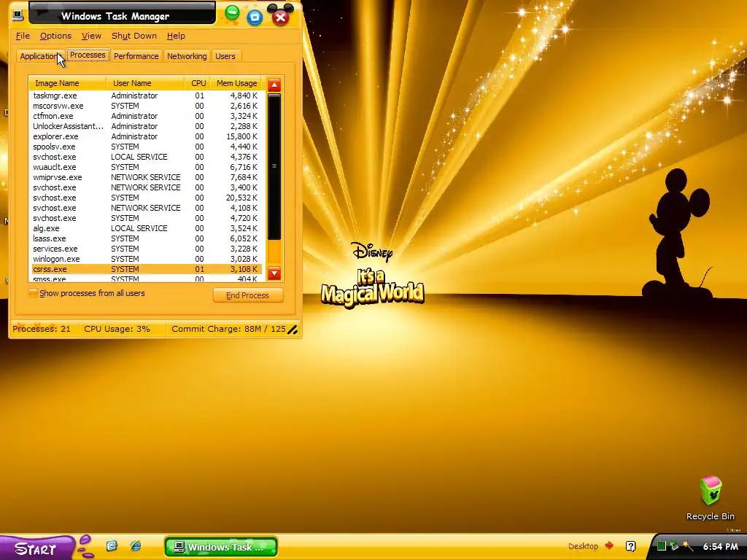
Task: Close Task Manager with red X
Action: coord(281,17)
